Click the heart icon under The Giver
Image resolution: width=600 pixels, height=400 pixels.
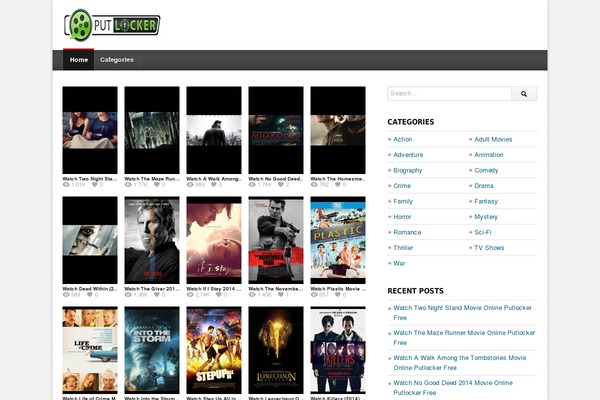[157, 295]
